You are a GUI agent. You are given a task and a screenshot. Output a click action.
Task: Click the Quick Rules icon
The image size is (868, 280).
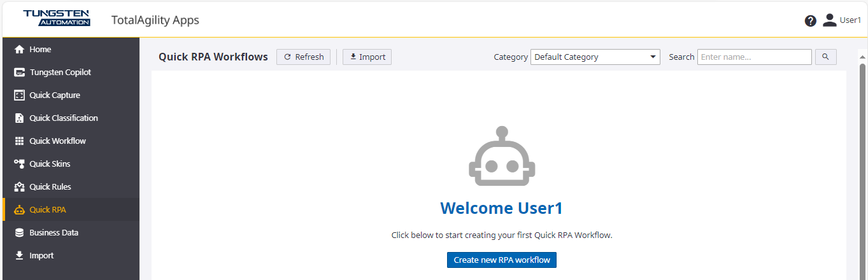pyautogui.click(x=19, y=187)
